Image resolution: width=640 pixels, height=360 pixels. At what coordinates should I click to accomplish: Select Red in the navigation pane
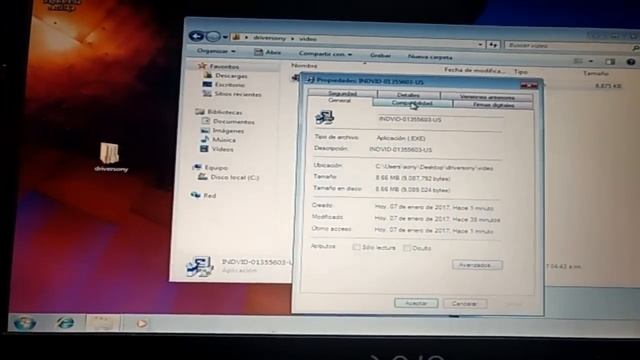(x=209, y=196)
